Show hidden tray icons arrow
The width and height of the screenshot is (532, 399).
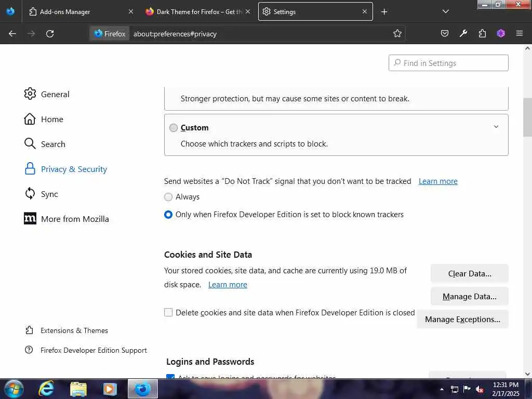(442, 389)
